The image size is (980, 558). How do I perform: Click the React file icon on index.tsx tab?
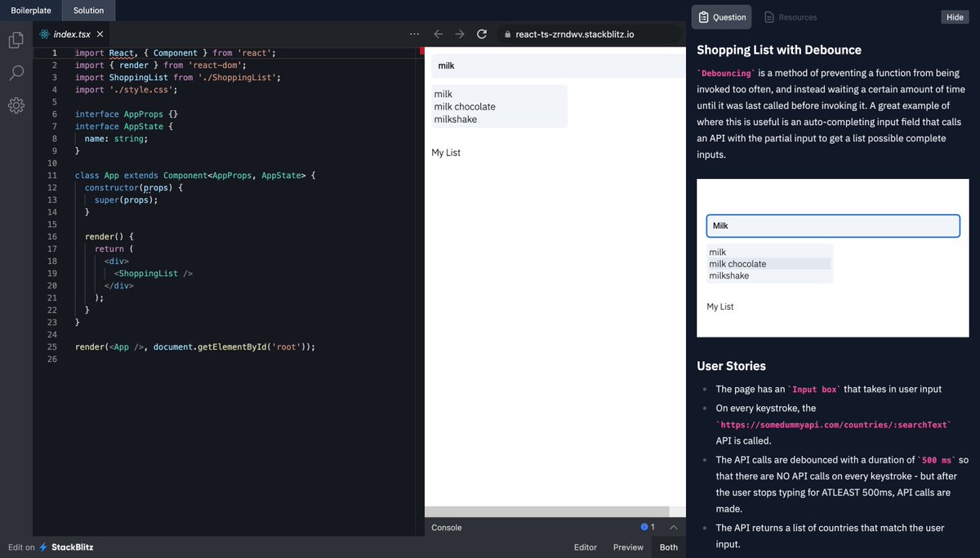[x=45, y=34]
